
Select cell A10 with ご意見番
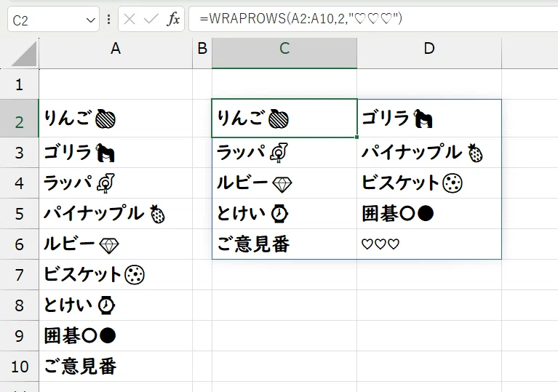pos(116,367)
